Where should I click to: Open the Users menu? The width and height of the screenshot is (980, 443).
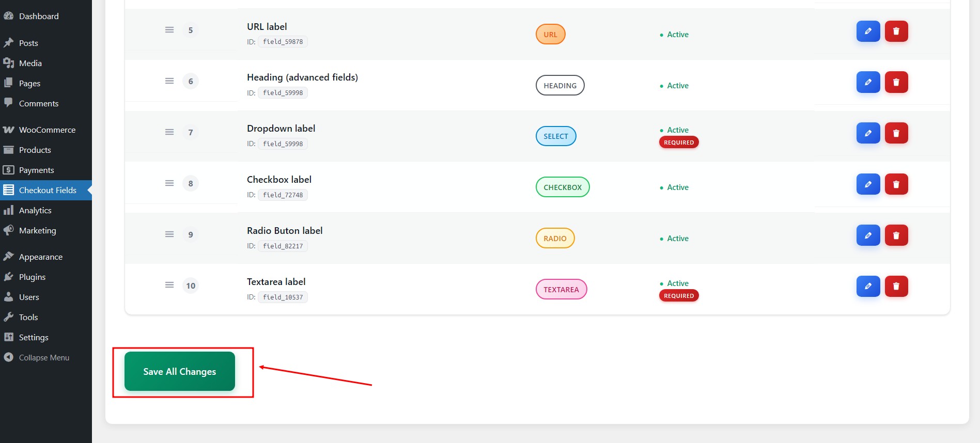(x=46, y=297)
